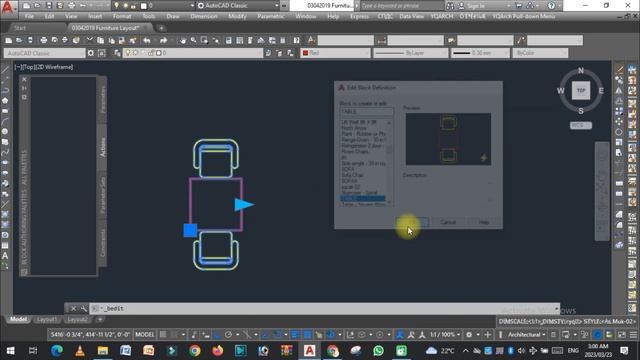Click the Undo arrow in standard toolbar
This screenshot has width=640, height=360.
coord(147,40)
